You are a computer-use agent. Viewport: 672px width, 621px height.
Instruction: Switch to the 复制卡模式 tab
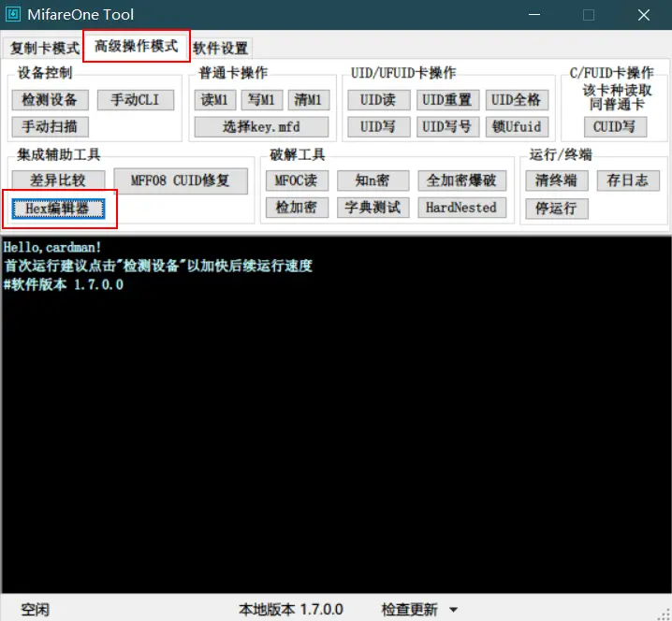[44, 48]
